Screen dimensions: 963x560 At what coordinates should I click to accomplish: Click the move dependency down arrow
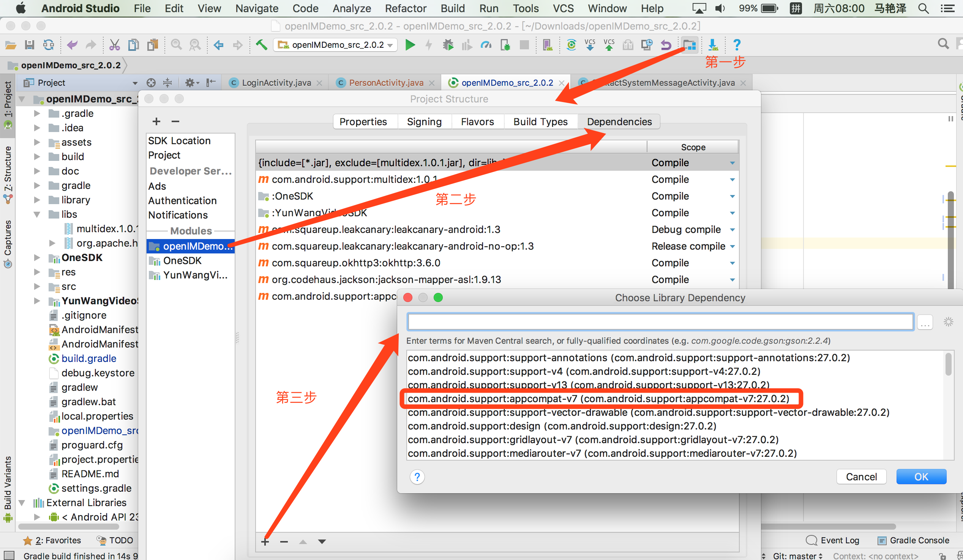[322, 541]
